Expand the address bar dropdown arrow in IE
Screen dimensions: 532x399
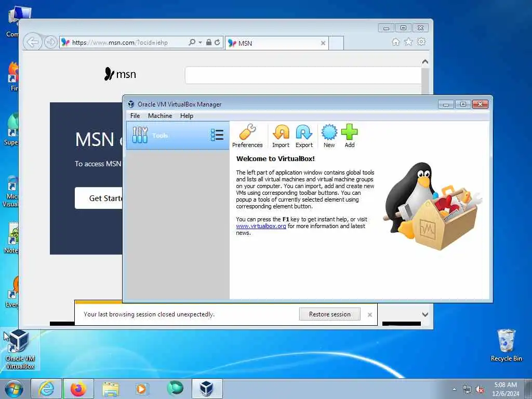[200, 43]
